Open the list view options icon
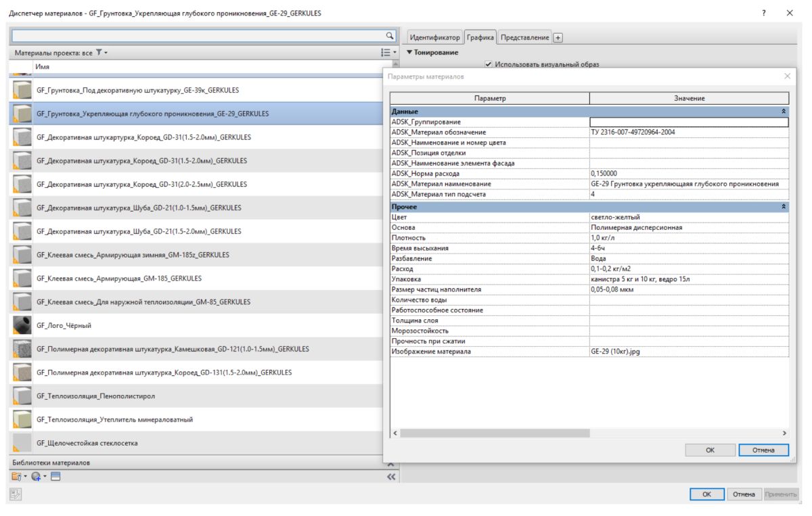Viewport: 812px width, 516px height. point(386,52)
